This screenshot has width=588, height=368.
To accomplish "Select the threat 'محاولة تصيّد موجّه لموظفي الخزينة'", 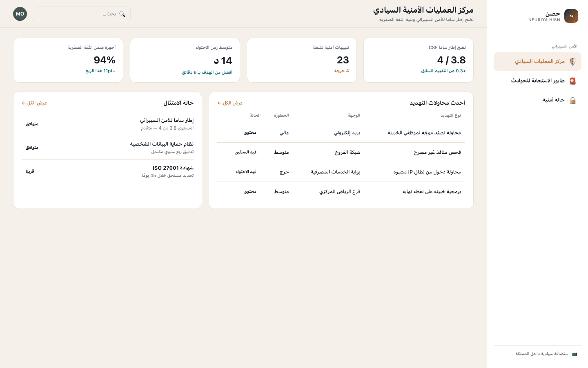I will tap(424, 133).
